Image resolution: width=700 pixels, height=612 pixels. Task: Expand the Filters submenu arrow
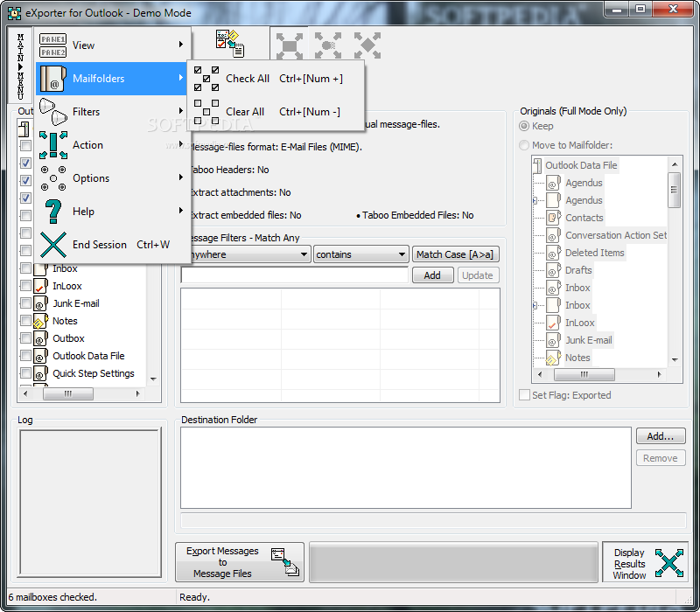click(x=181, y=111)
